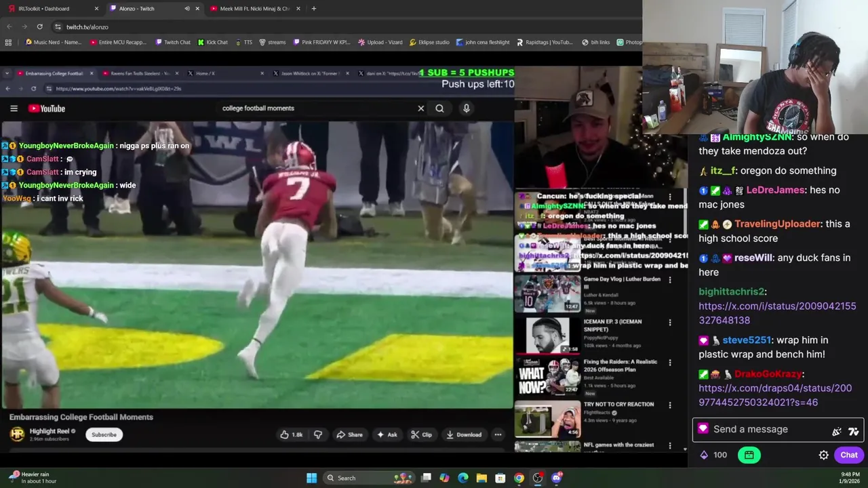Click the Ask button under the video
Image resolution: width=868 pixels, height=488 pixels.
click(387, 434)
